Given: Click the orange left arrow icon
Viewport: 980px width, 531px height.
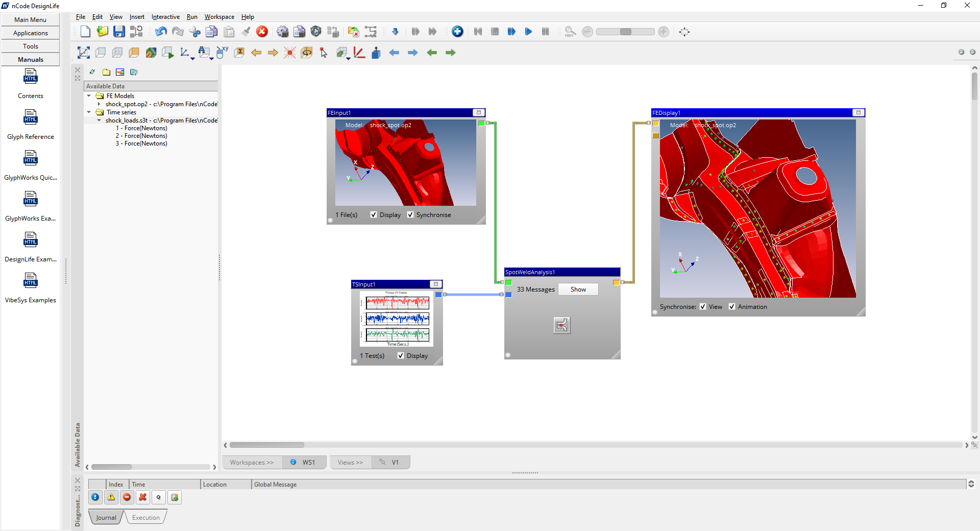Looking at the screenshot, I should pyautogui.click(x=256, y=53).
